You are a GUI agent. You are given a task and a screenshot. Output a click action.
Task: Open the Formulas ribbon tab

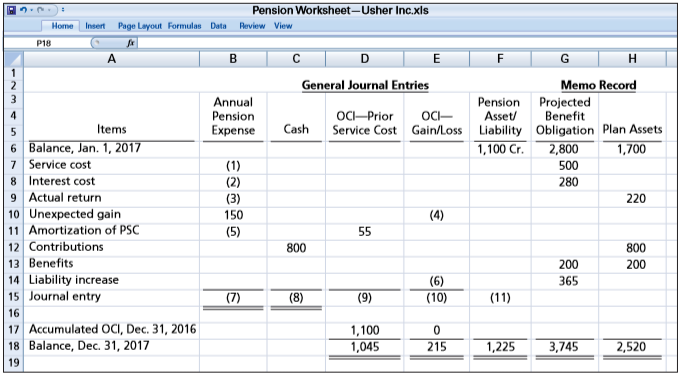coord(184,26)
